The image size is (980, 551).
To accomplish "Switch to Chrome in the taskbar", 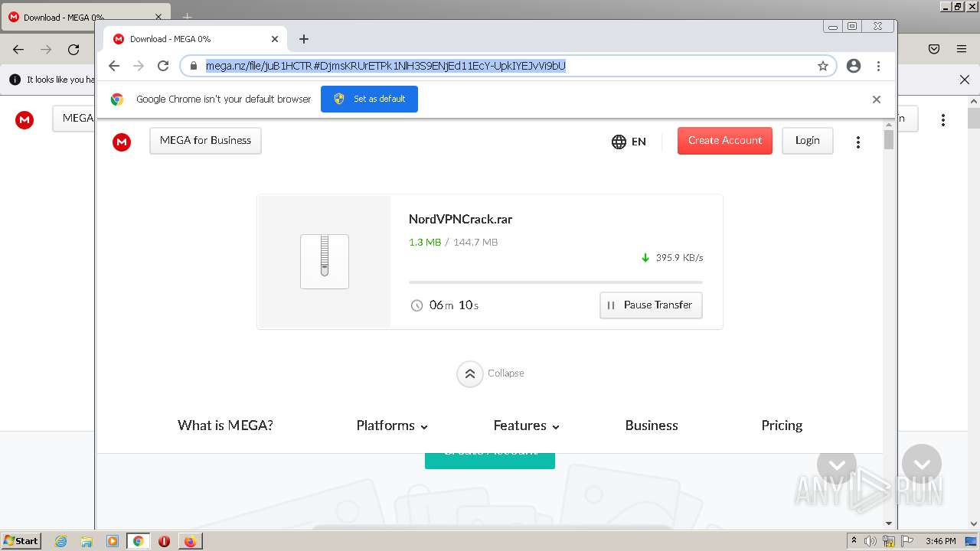I will pyautogui.click(x=138, y=541).
